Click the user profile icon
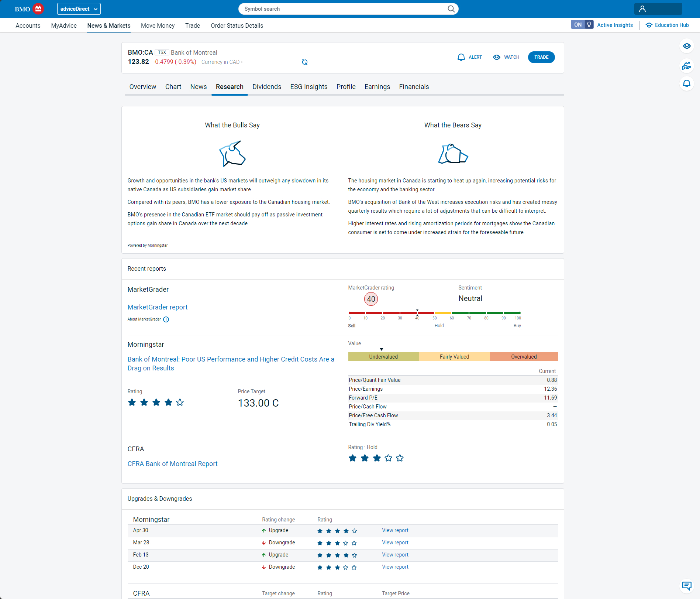Image resolution: width=700 pixels, height=599 pixels. pos(642,9)
